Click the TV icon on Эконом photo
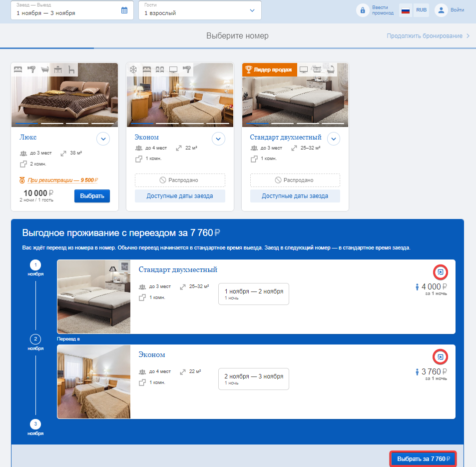Image resolution: width=476 pixels, height=467 pixels. tap(173, 69)
